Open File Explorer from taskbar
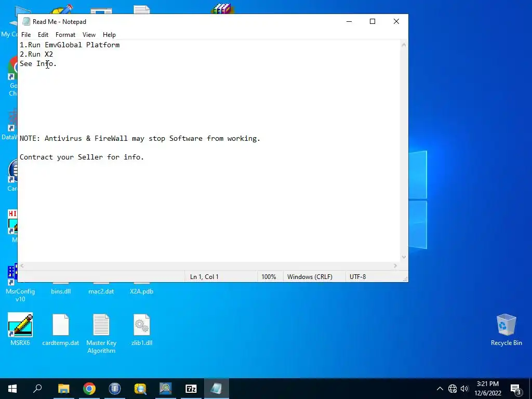 (x=63, y=389)
